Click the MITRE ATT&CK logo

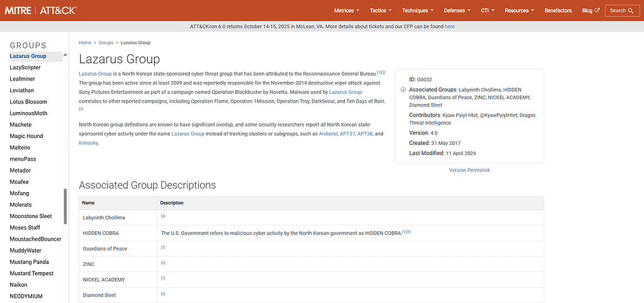pos(42,10)
